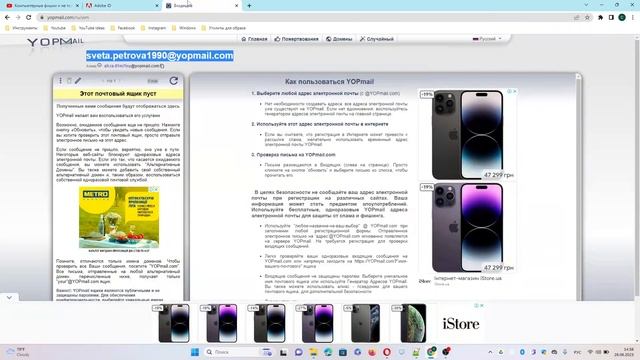This screenshot has height=360, width=640.
Task: Click the YOPmail logo
Action: click(56, 42)
